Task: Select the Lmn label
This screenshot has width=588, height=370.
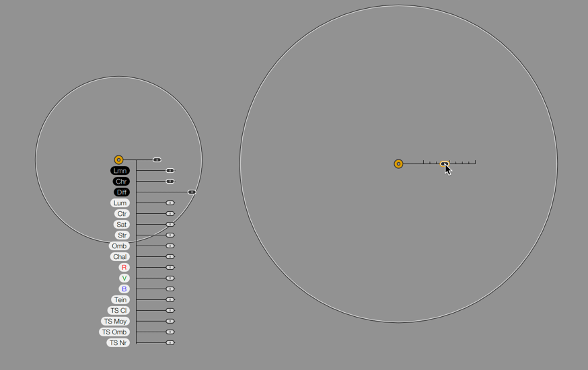Action: pos(120,171)
